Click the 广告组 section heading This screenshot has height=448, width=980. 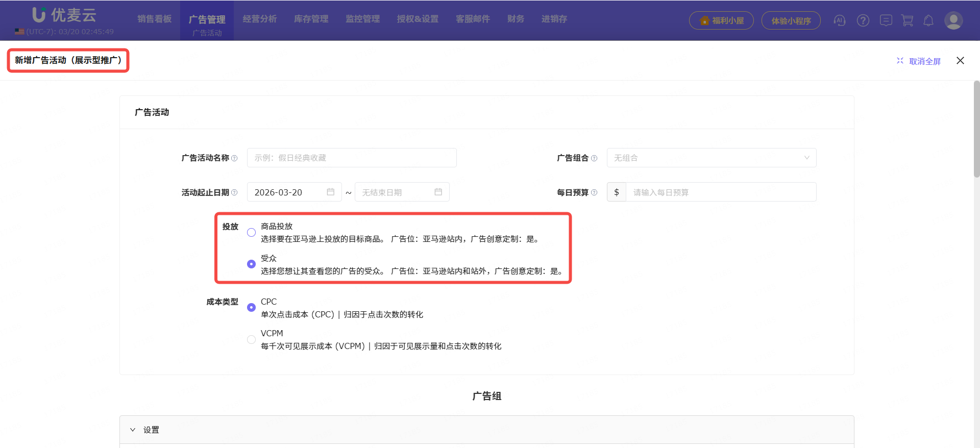[x=487, y=396]
